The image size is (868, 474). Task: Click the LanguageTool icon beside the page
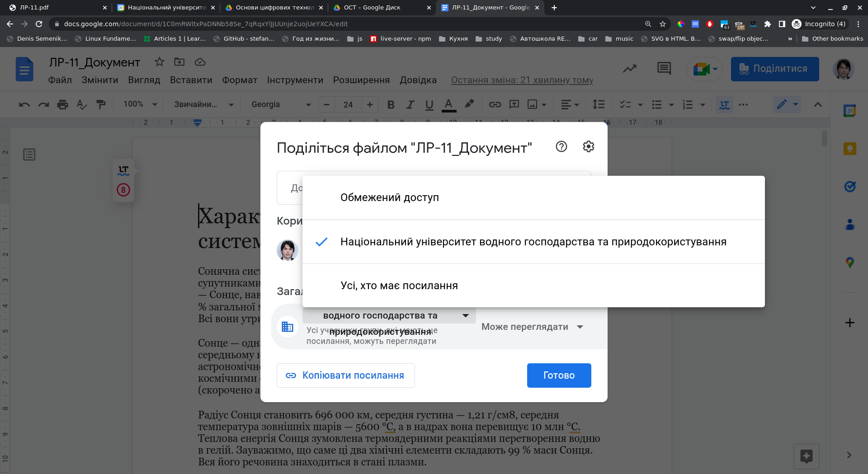[123, 170]
